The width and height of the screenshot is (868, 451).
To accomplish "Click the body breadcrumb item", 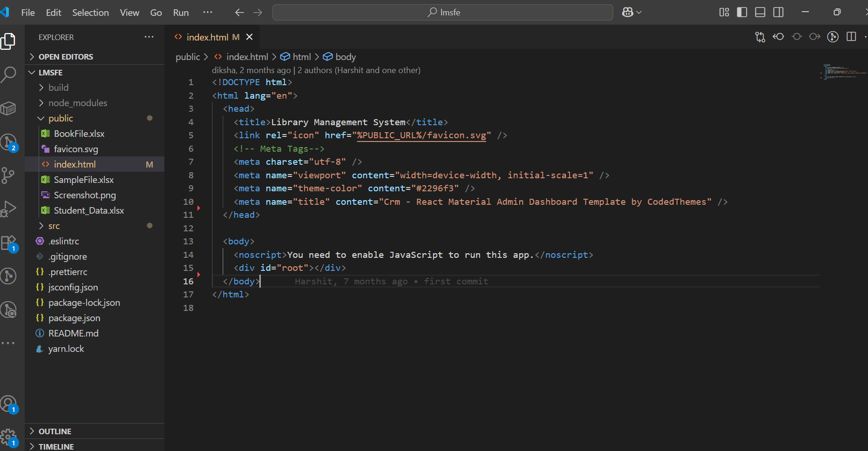I will pos(345,57).
